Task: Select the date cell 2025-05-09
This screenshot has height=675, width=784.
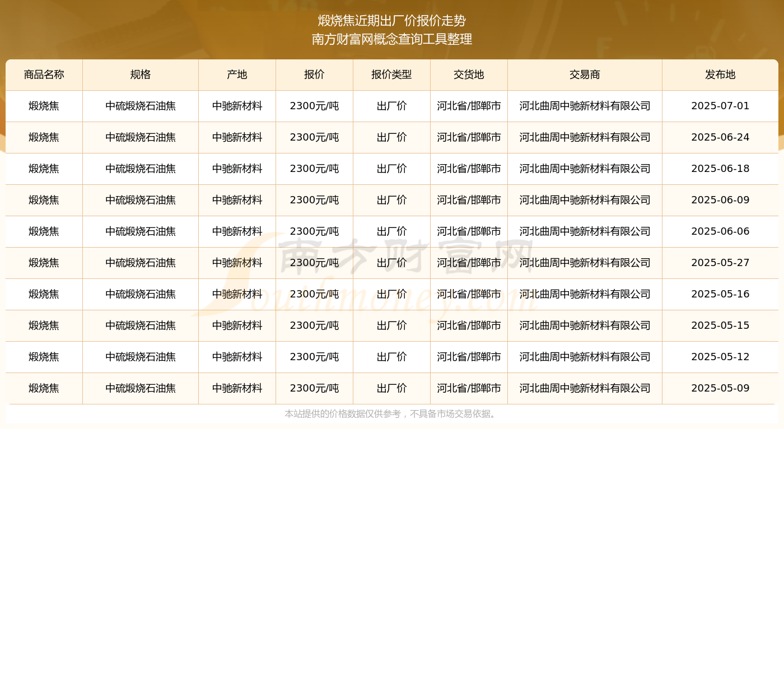Action: point(721,388)
